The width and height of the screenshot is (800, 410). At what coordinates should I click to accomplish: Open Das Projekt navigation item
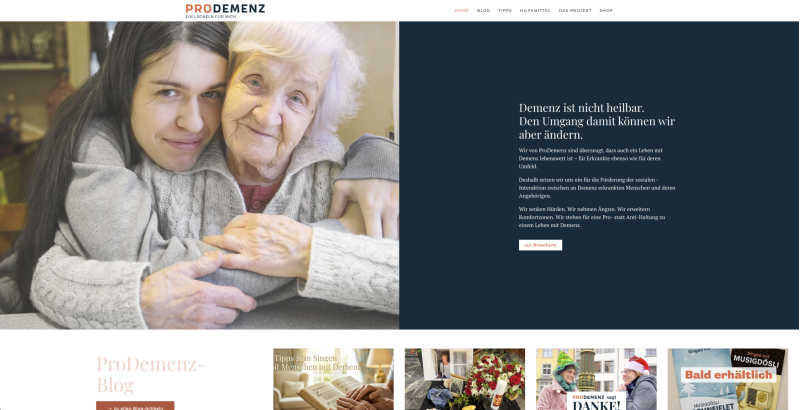[575, 11]
